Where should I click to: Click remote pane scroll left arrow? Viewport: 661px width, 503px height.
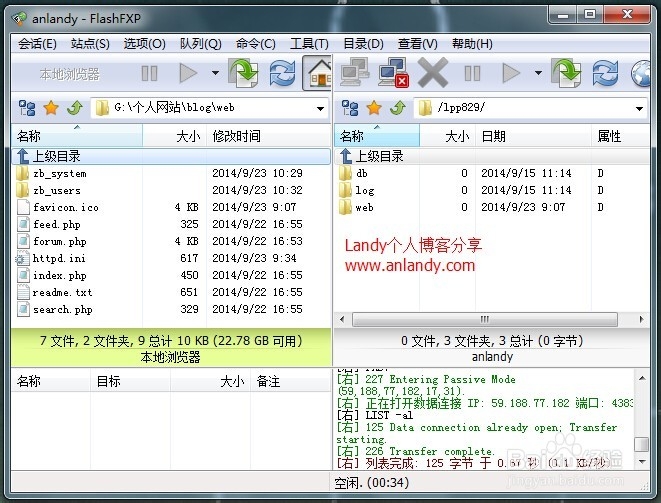342,319
